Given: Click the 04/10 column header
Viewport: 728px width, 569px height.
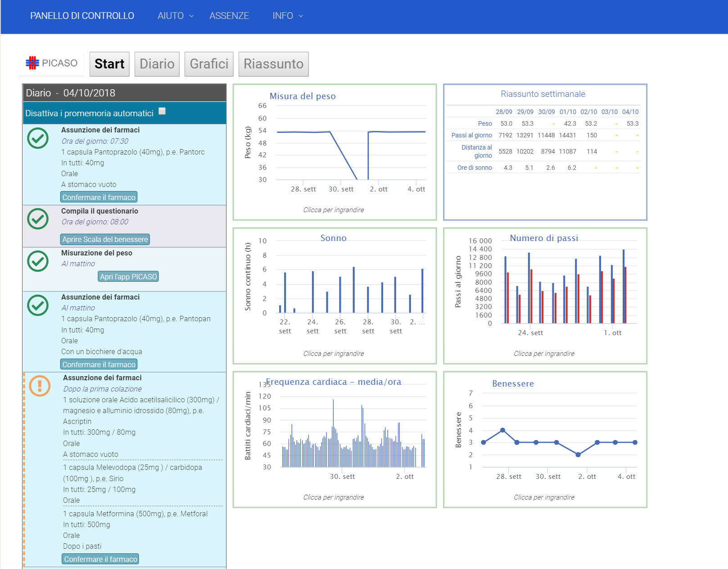Looking at the screenshot, I should pyautogui.click(x=630, y=112).
